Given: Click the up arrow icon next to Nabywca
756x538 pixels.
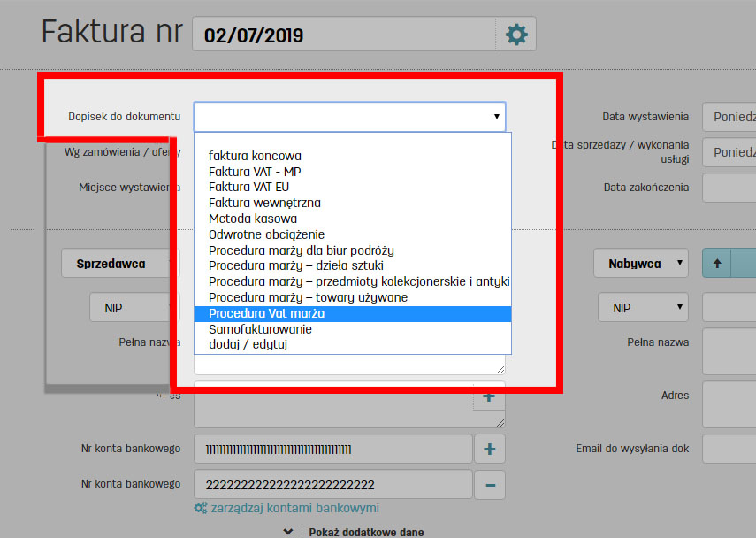Looking at the screenshot, I should pos(716,262).
